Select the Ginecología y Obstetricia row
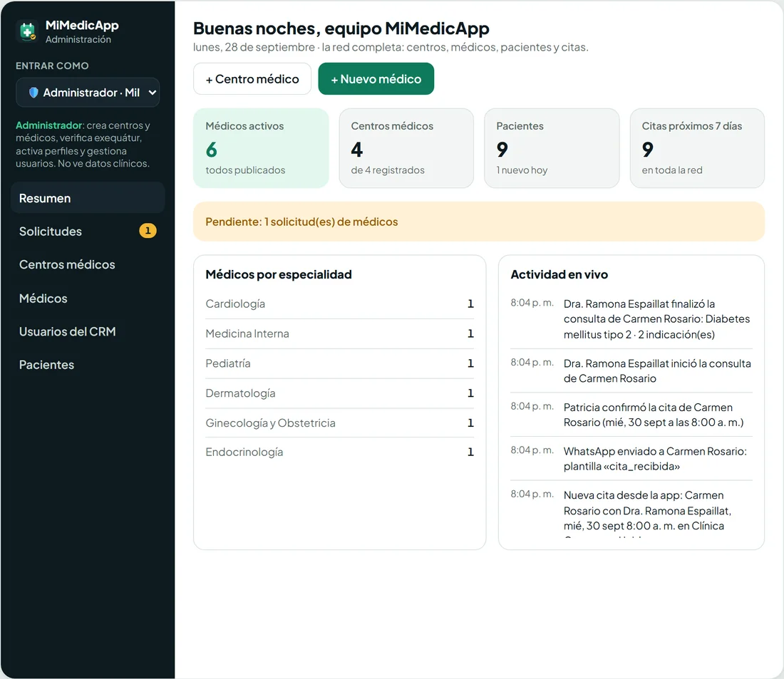The image size is (784, 679). (x=339, y=423)
